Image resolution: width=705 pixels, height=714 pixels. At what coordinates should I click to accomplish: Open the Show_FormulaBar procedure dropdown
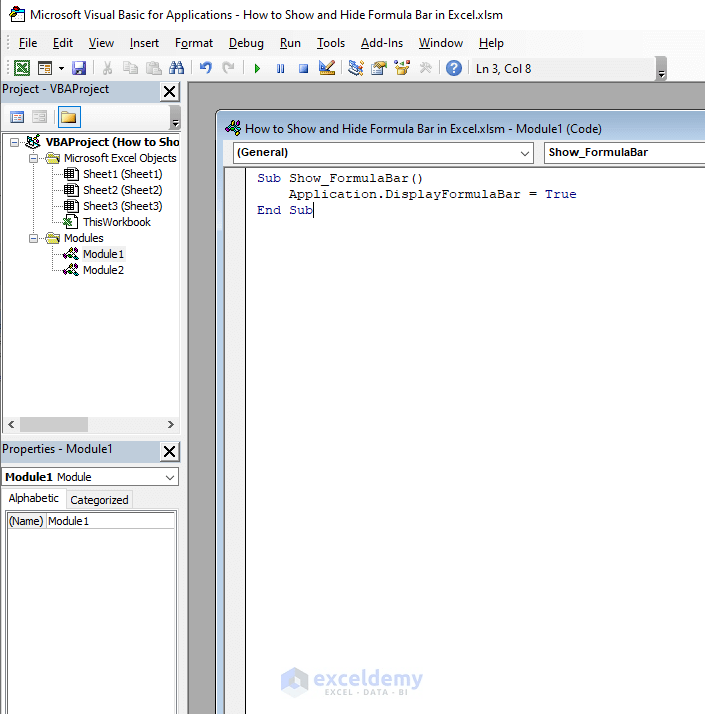pos(624,153)
